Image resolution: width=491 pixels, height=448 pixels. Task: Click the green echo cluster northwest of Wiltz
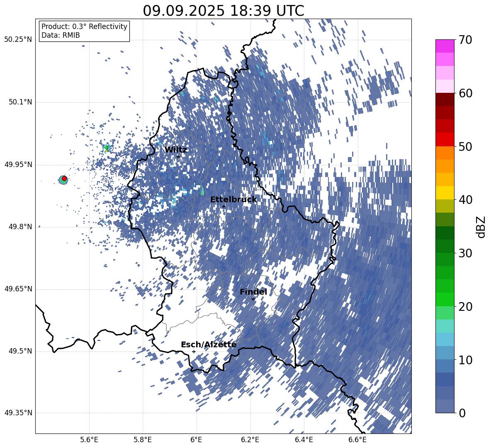107,148
